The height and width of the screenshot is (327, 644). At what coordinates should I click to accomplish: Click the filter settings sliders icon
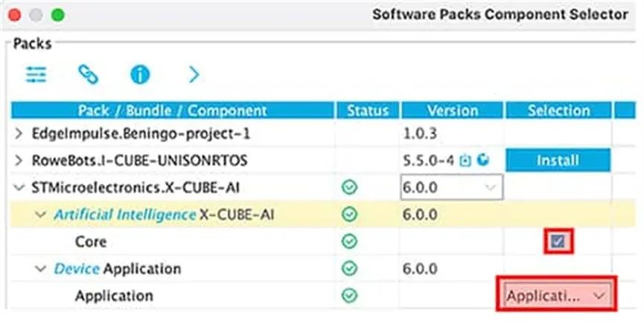click(x=36, y=74)
